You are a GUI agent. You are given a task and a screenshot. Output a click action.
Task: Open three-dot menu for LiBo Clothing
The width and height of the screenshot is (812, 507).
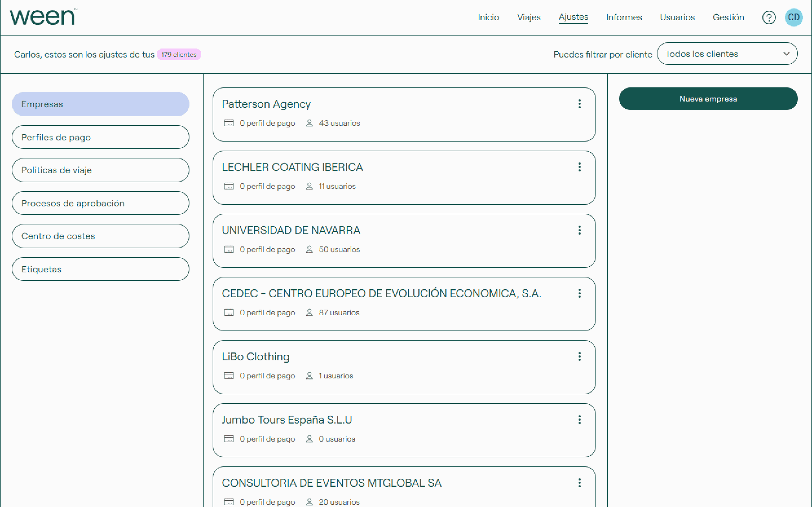pos(579,356)
